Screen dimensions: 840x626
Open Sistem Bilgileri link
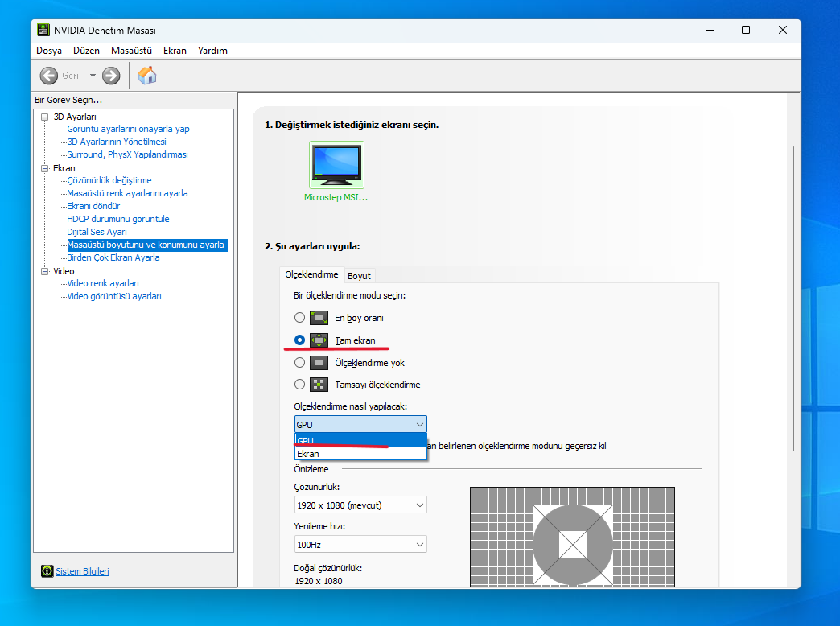[x=83, y=571]
